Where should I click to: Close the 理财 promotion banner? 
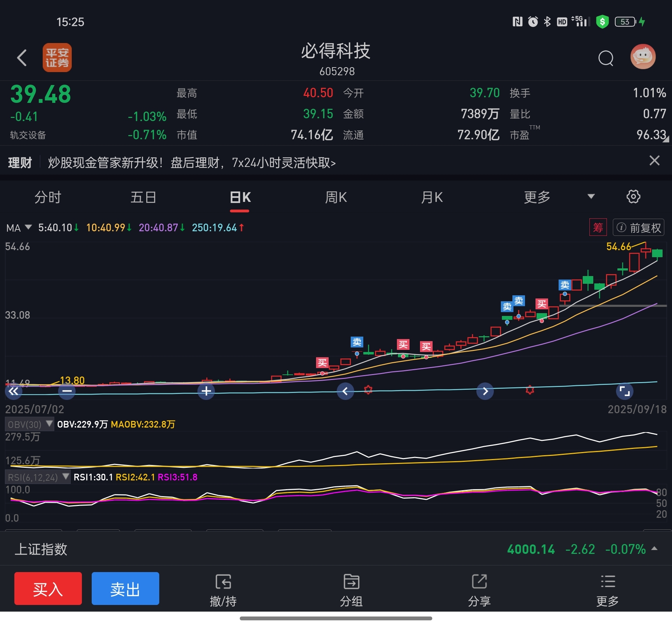click(x=654, y=161)
